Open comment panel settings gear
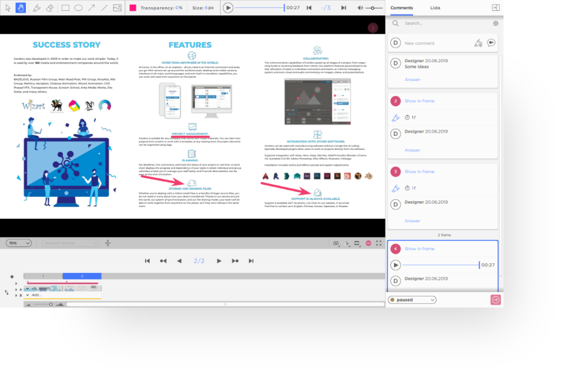 click(x=496, y=23)
